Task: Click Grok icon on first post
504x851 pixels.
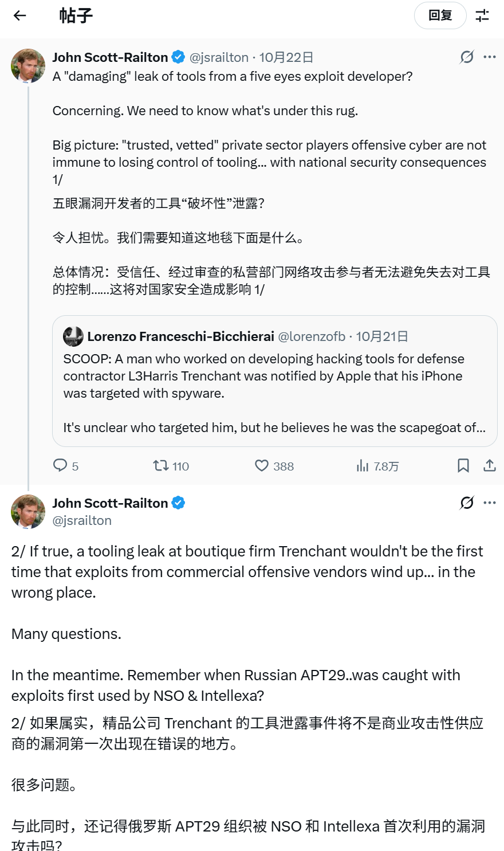Action: (x=467, y=57)
